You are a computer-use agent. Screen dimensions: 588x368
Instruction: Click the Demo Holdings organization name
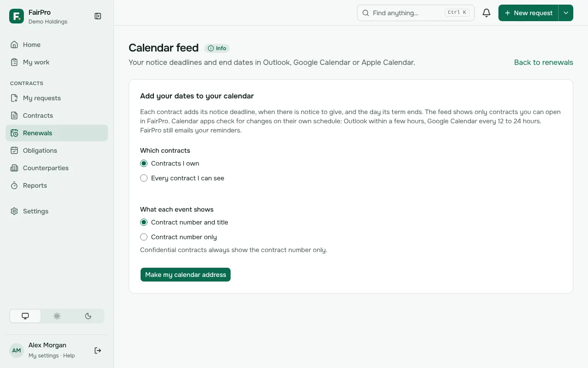48,22
